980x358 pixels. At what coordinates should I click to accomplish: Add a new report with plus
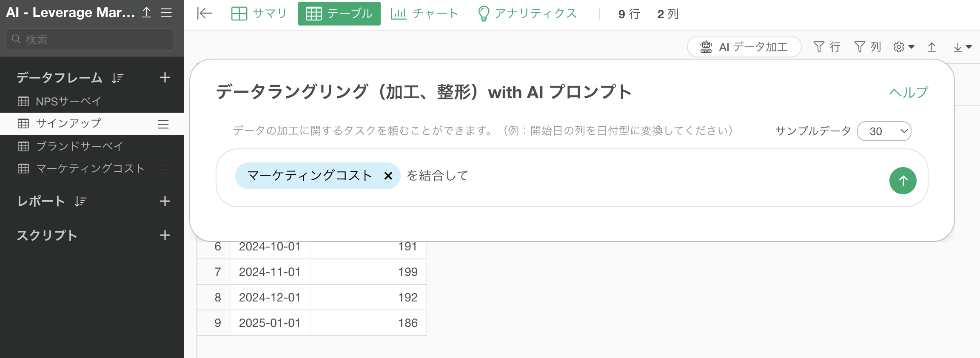(165, 201)
